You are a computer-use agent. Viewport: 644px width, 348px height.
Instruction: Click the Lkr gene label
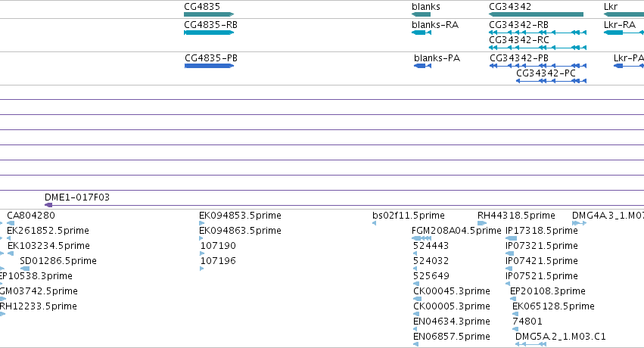[611, 7]
